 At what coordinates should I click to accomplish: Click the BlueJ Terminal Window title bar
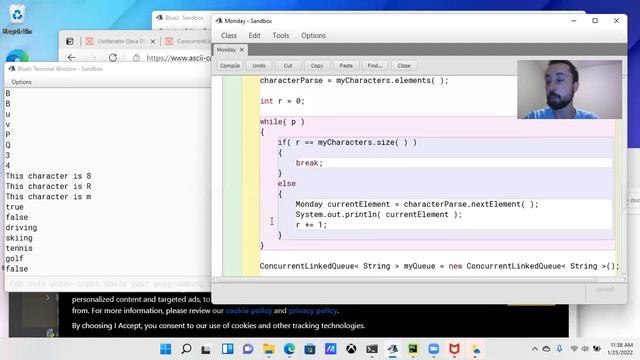point(108,69)
